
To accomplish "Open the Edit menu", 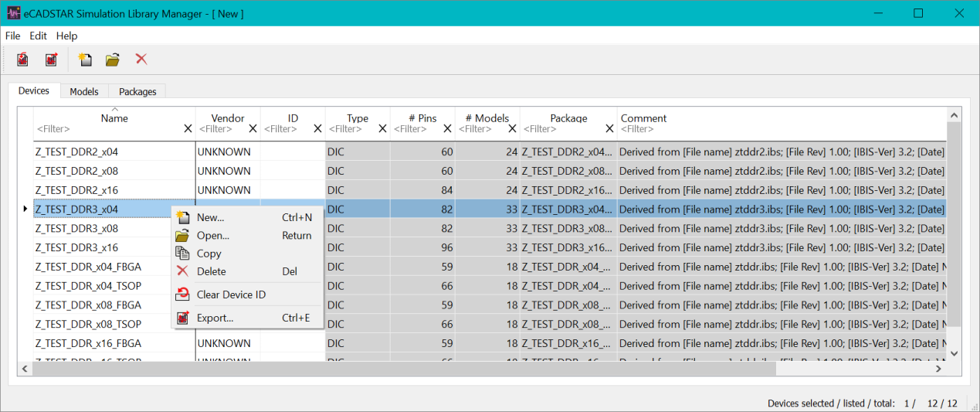I will [x=39, y=36].
